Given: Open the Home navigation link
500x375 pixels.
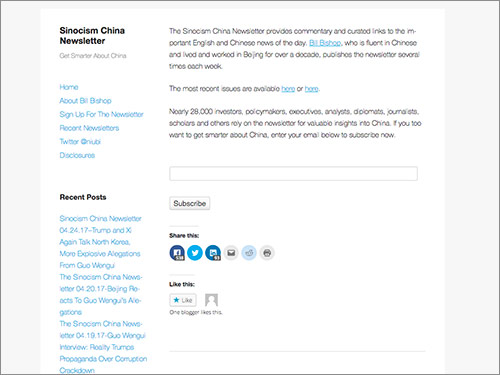Looking at the screenshot, I should (69, 87).
